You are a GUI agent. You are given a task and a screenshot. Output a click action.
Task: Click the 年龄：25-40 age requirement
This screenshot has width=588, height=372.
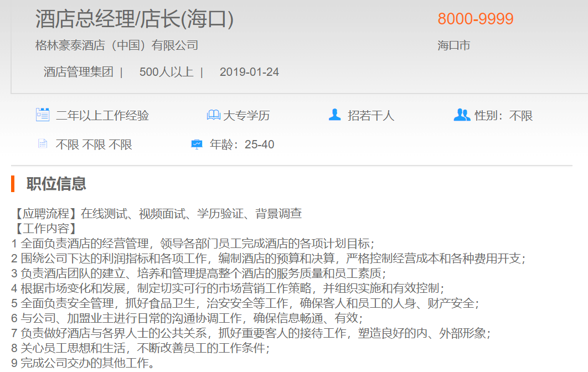coord(242,144)
